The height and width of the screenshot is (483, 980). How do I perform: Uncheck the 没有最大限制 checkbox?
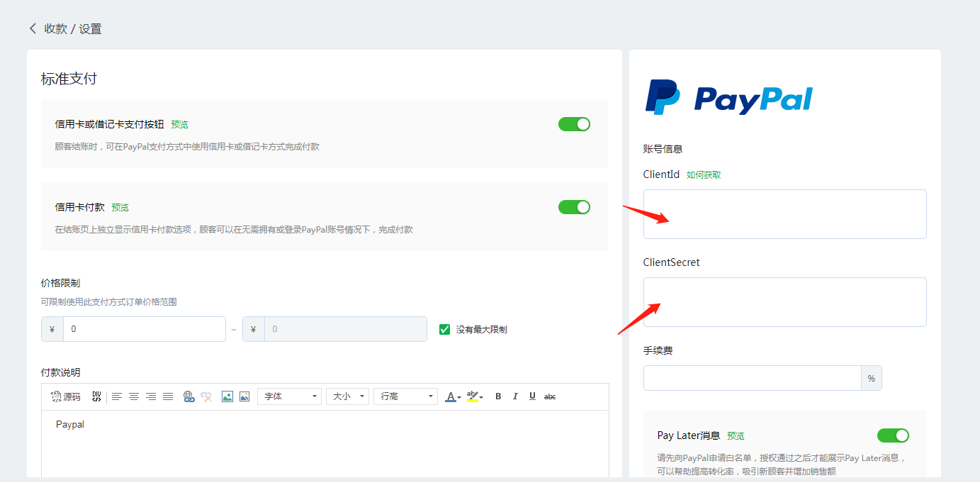[x=445, y=329]
